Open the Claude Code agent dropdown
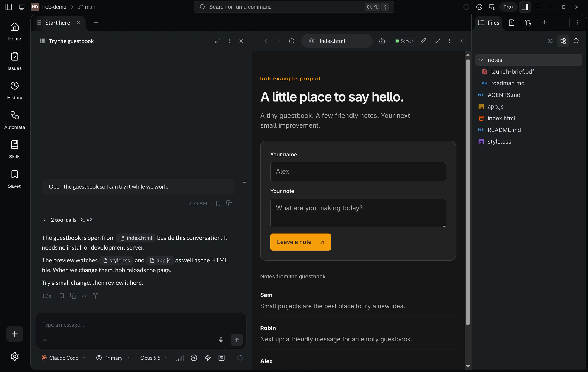This screenshot has height=372, width=588. (63, 358)
